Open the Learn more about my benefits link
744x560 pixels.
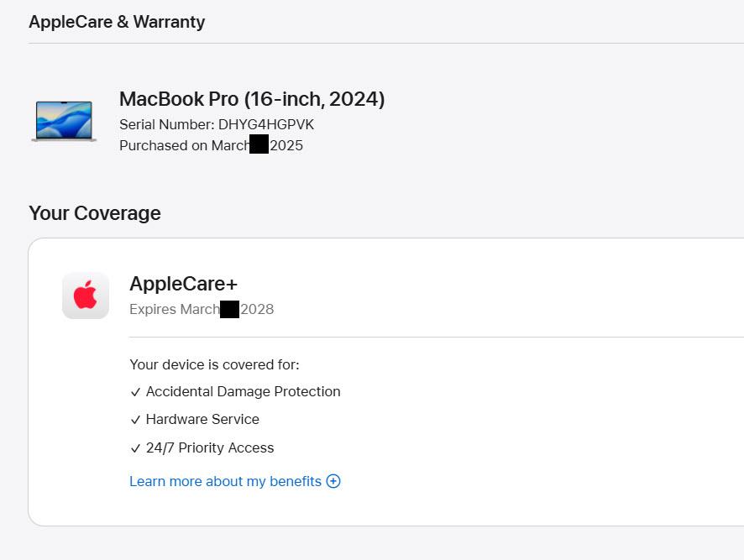(x=225, y=481)
